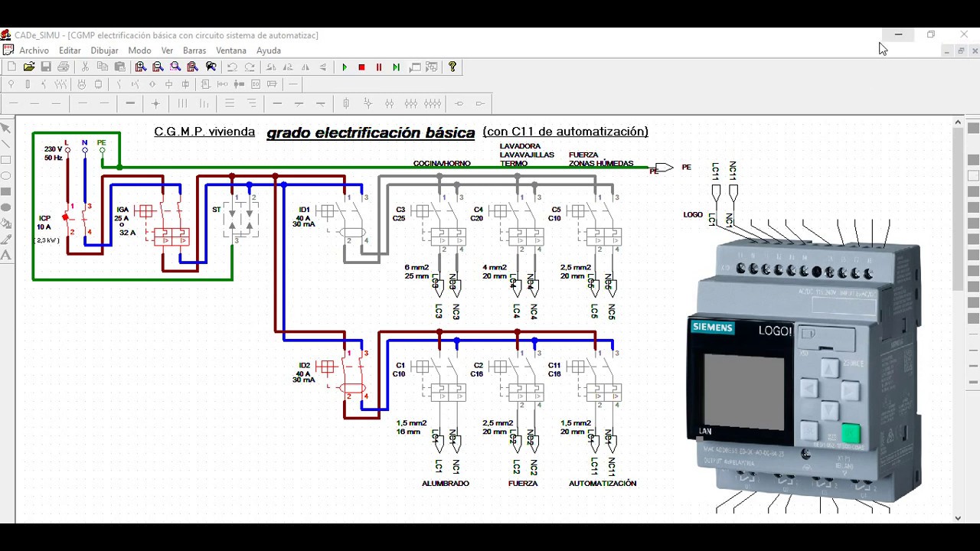The height and width of the screenshot is (551, 980).
Task: Click the vertical scrollbar up arrow
Action: 958,122
